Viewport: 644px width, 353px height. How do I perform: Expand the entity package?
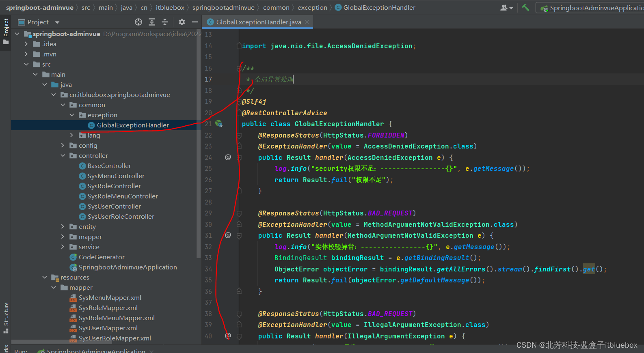63,226
